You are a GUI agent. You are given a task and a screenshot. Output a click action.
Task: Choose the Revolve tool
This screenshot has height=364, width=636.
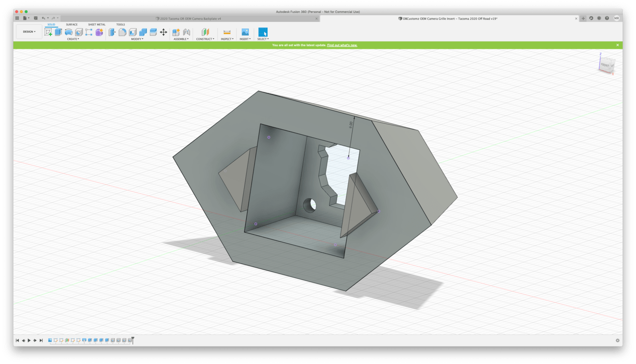[69, 32]
